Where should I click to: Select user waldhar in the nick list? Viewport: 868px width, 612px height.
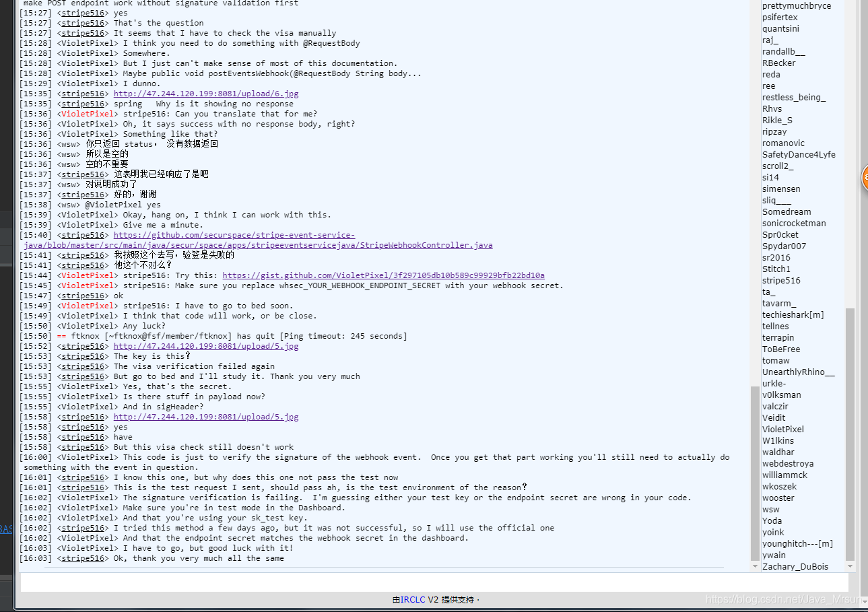[x=778, y=452]
